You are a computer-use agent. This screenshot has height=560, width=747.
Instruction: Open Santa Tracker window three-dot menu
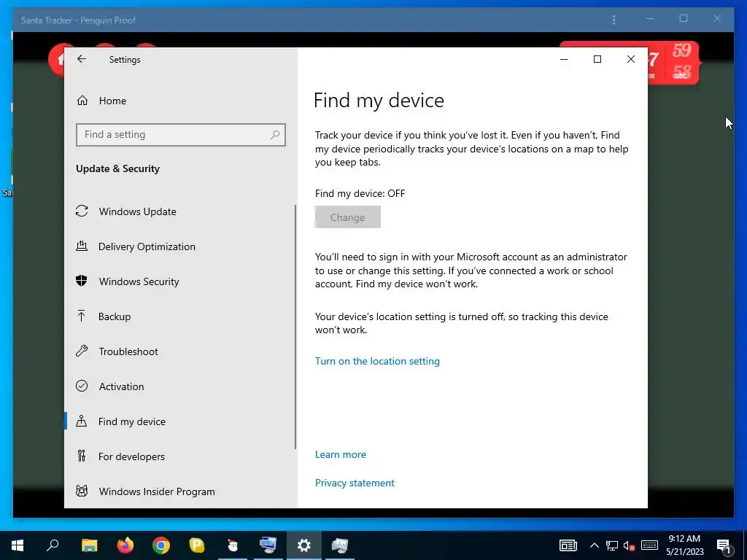click(x=614, y=20)
